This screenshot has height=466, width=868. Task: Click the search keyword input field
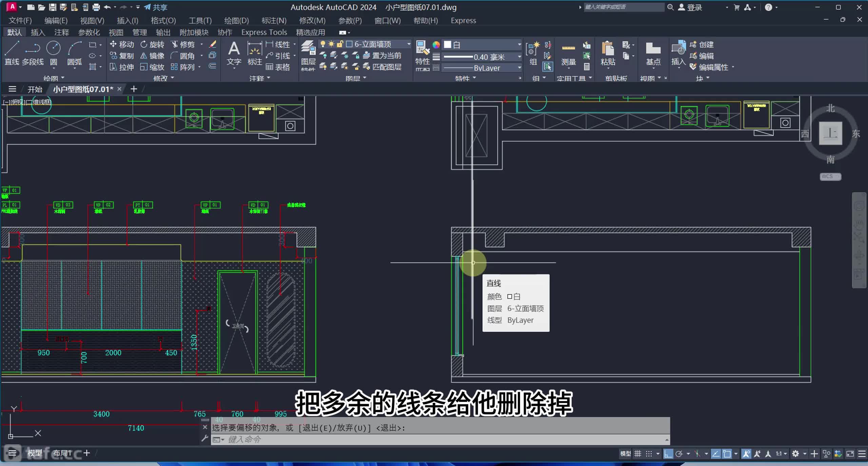coord(624,7)
